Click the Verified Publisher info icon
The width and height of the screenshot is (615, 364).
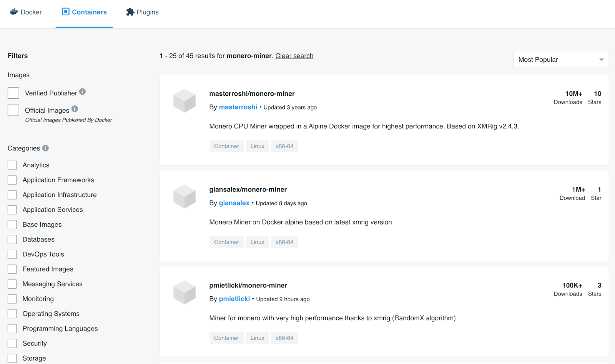point(83,92)
